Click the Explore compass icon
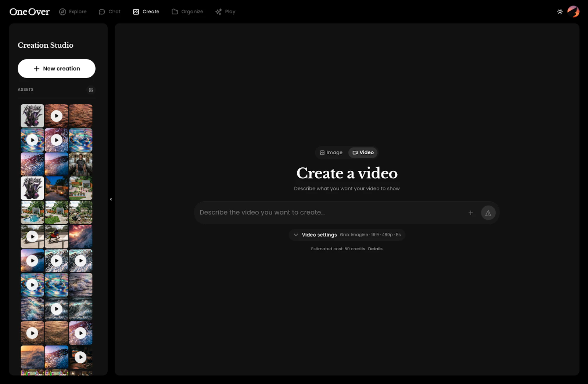Image resolution: width=588 pixels, height=384 pixels. pos(62,12)
